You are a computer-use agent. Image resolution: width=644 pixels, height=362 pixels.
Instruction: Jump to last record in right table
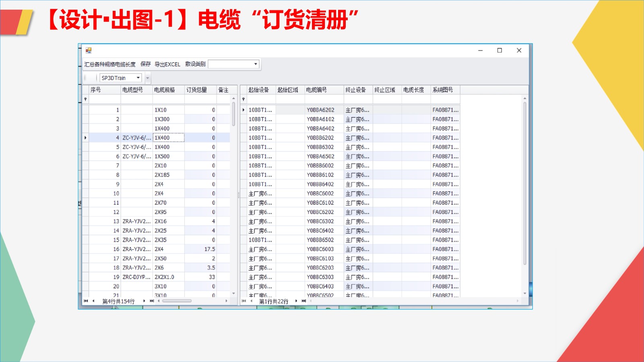[304, 301]
